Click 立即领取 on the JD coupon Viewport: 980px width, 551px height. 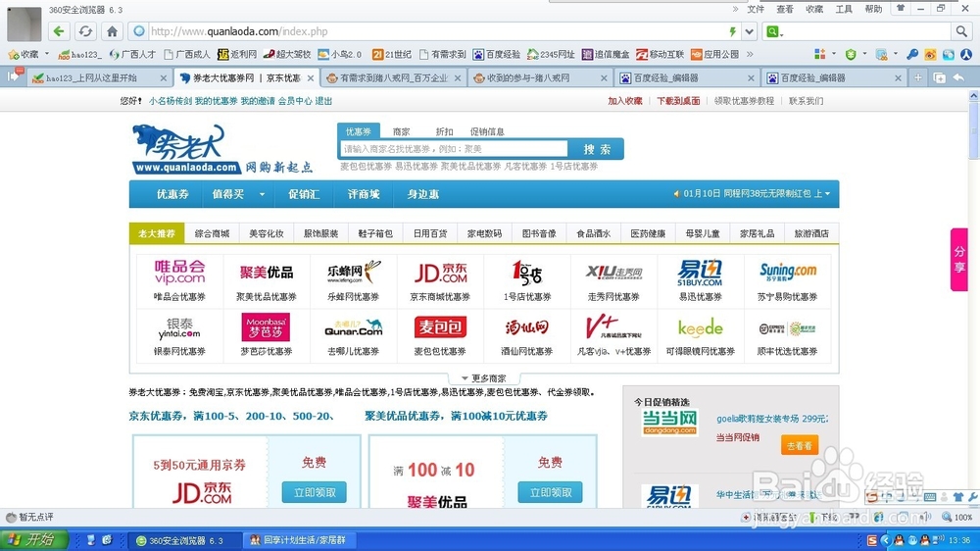click(x=315, y=492)
